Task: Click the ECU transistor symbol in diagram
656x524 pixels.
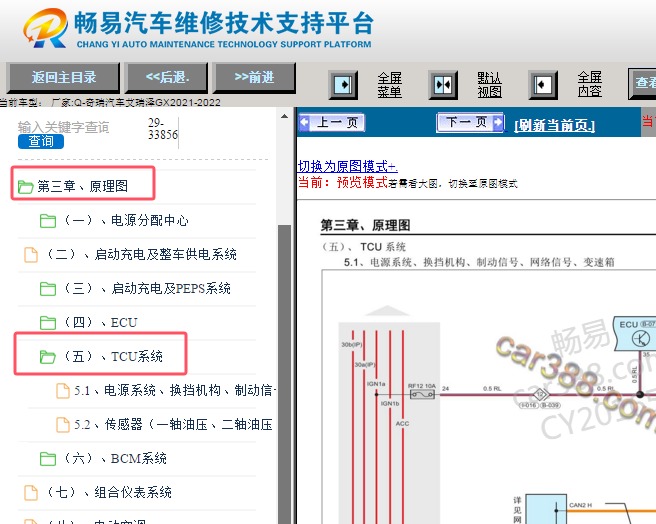Action: tap(641, 338)
